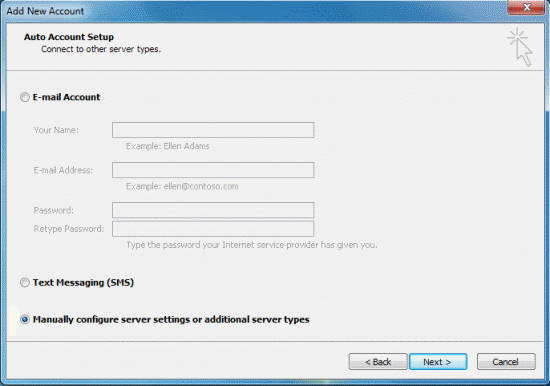The width and height of the screenshot is (550, 386).
Task: Choose the Text Messaging (SMS) radio button
Action: (25, 282)
